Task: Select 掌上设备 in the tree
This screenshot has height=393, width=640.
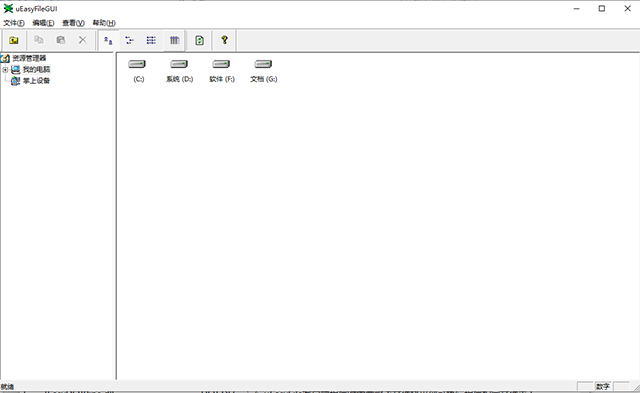Action: (36, 81)
